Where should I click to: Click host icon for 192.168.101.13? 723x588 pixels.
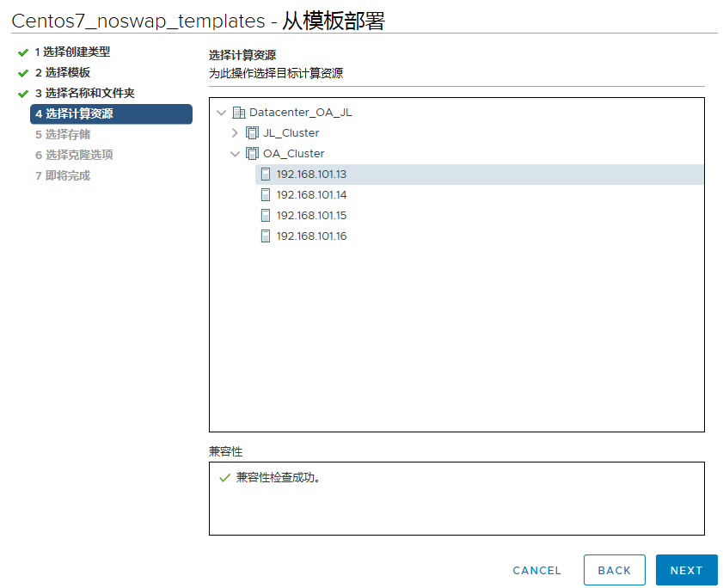(x=266, y=175)
